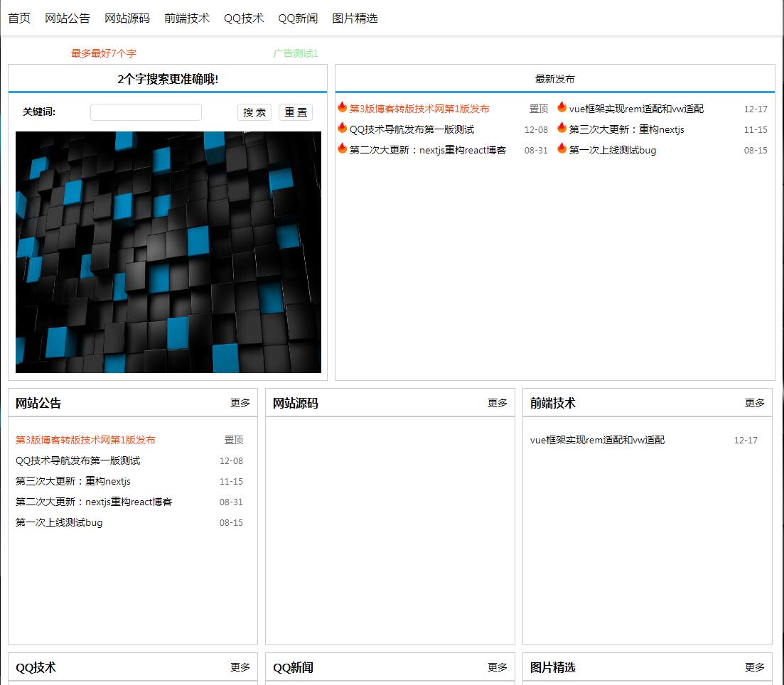The image size is (784, 685).
Task: Click the flame icon beside 第二次大更新：nextjs重构react博客
Action: point(343,148)
